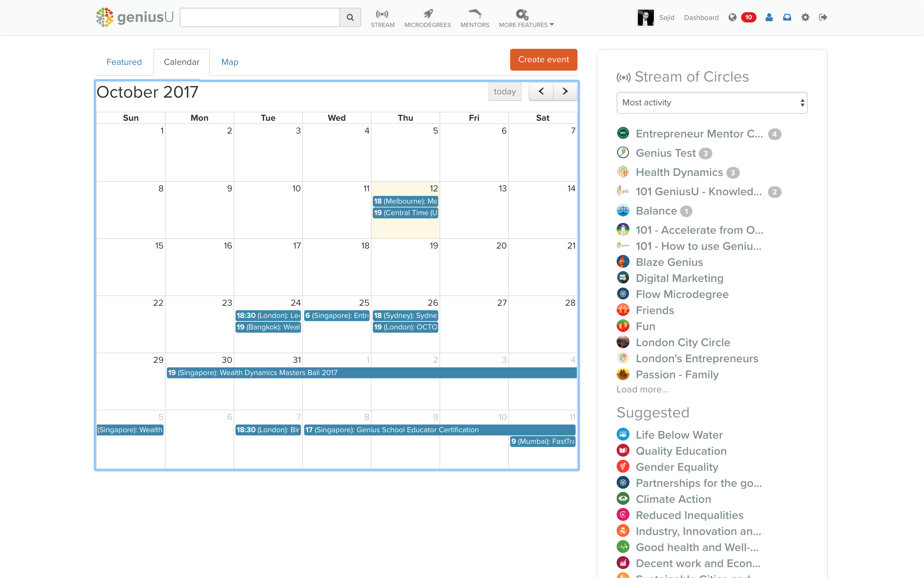
Task: Open the globe notifications icon
Action: [x=732, y=17]
